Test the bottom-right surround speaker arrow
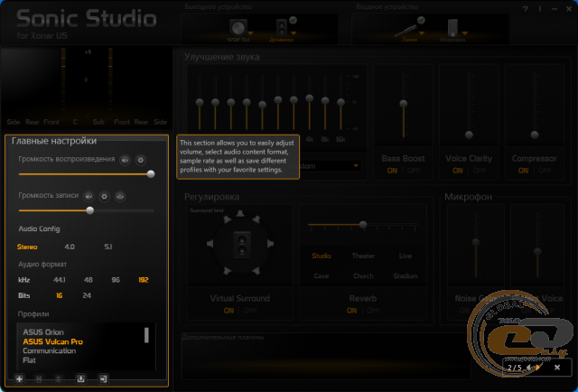This screenshot has height=392, width=578. coord(256,271)
